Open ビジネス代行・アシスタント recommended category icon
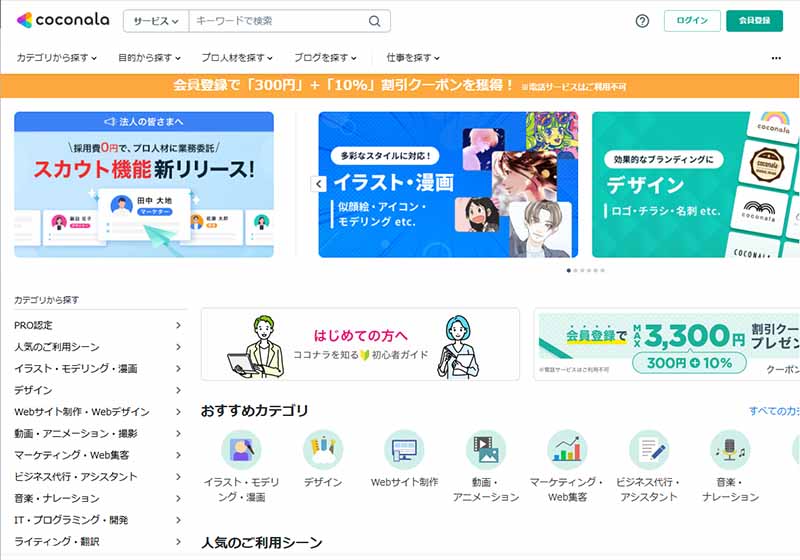Image resolution: width=800 pixels, height=560 pixels. click(648, 449)
